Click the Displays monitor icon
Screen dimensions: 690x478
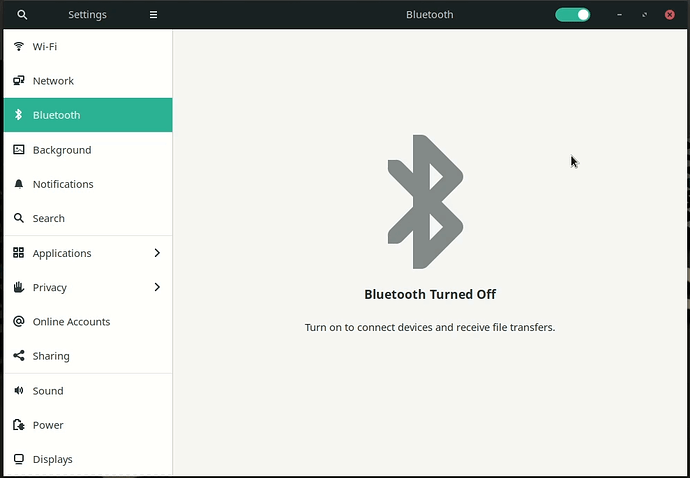[x=18, y=459]
